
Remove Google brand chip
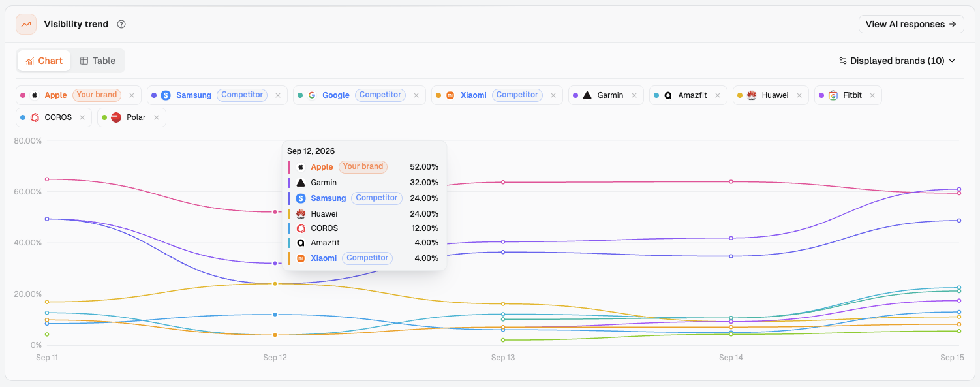pyautogui.click(x=416, y=95)
